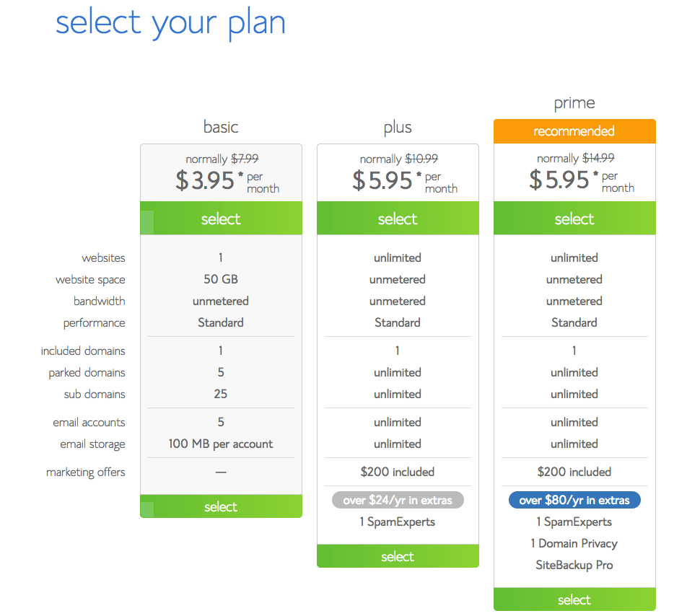Click the 'prime' plan heading
The width and height of the screenshot is (687, 616).
point(574,103)
